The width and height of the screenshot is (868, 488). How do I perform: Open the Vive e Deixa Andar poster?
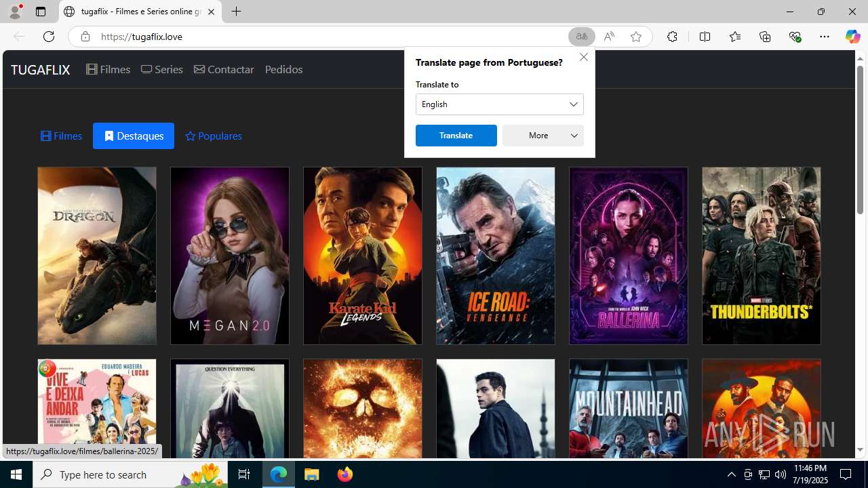tap(97, 409)
